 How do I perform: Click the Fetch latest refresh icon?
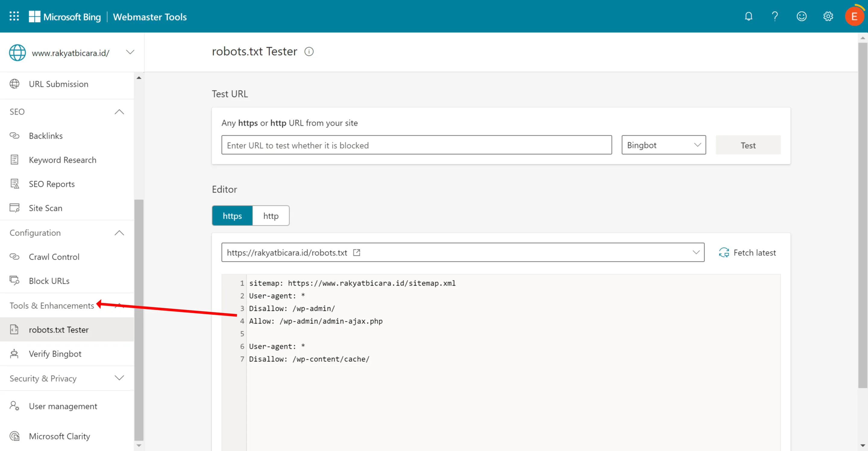(x=724, y=252)
